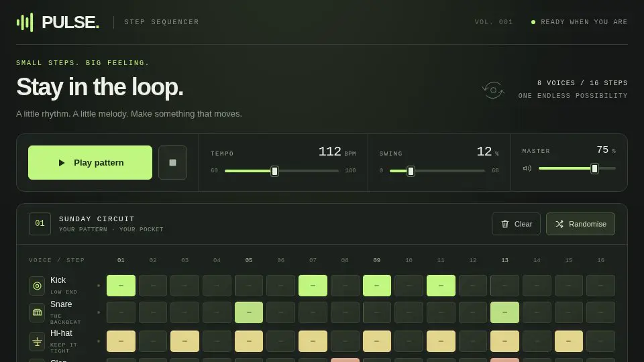644x362 pixels.
Task: Randomise the pattern steps
Action: click(580, 224)
